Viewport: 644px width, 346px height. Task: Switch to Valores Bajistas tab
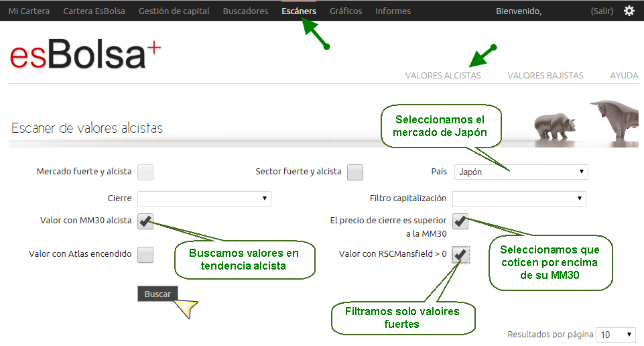pyautogui.click(x=545, y=76)
